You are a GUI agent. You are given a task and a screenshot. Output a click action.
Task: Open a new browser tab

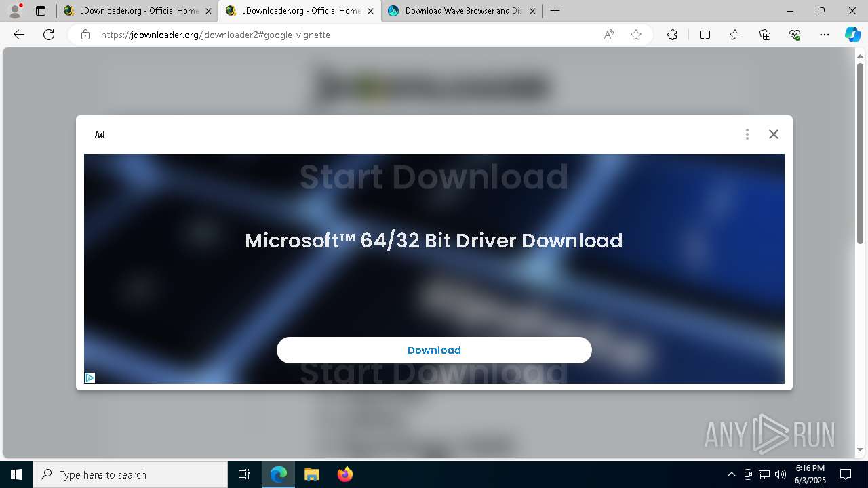(x=555, y=11)
